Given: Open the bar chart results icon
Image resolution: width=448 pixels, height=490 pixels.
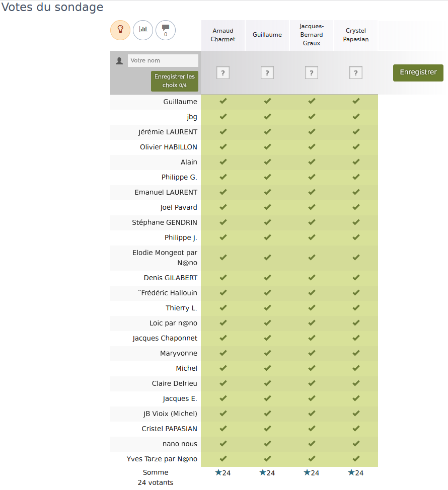Looking at the screenshot, I should 143,30.
